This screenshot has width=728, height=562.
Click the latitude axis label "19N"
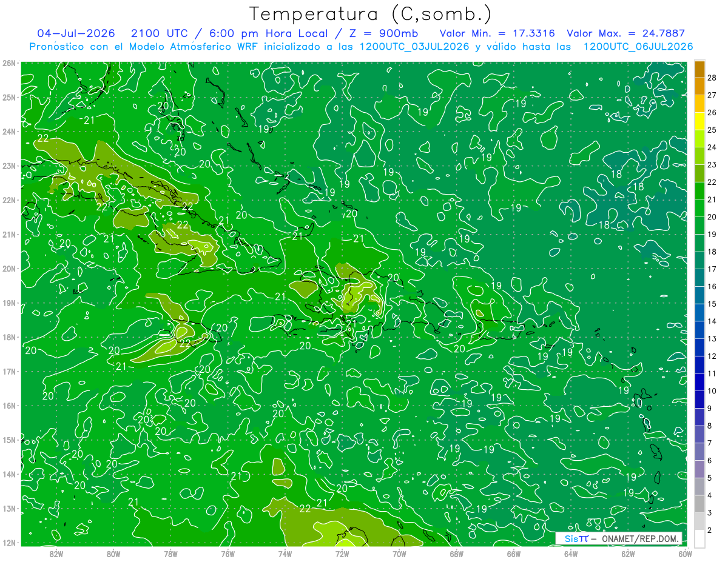pos(9,303)
